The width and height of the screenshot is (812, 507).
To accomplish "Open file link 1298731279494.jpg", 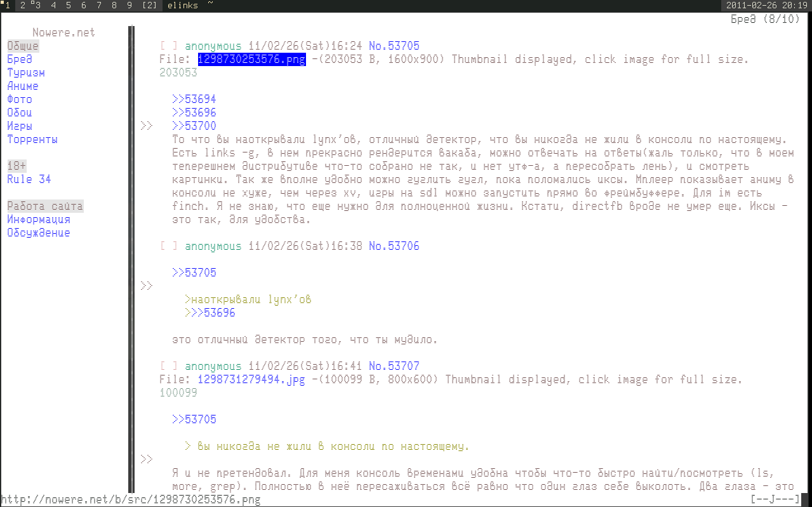I will pos(251,379).
